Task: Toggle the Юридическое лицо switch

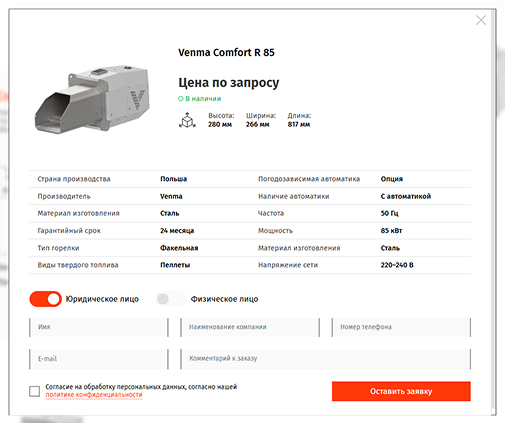Action: coord(46,299)
